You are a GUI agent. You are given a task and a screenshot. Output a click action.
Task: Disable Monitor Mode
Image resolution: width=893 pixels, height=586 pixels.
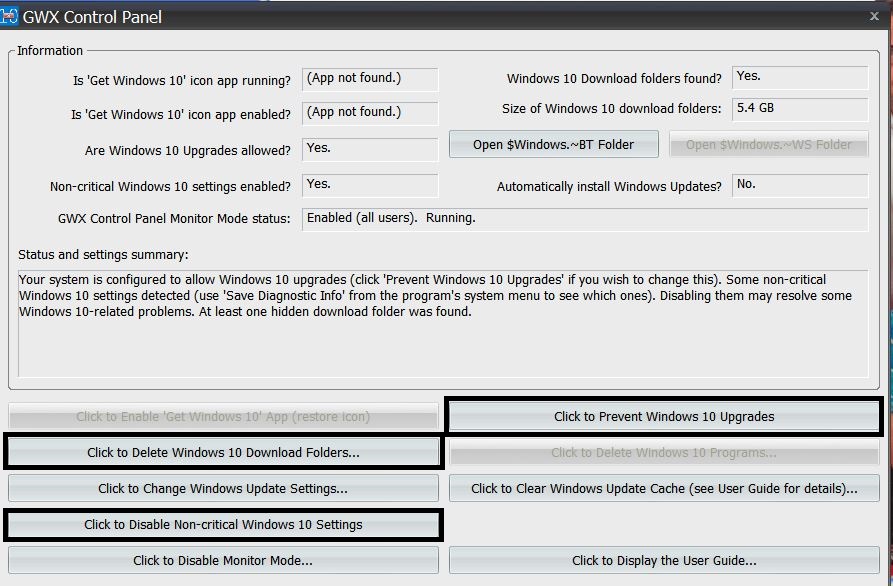pyautogui.click(x=223, y=560)
